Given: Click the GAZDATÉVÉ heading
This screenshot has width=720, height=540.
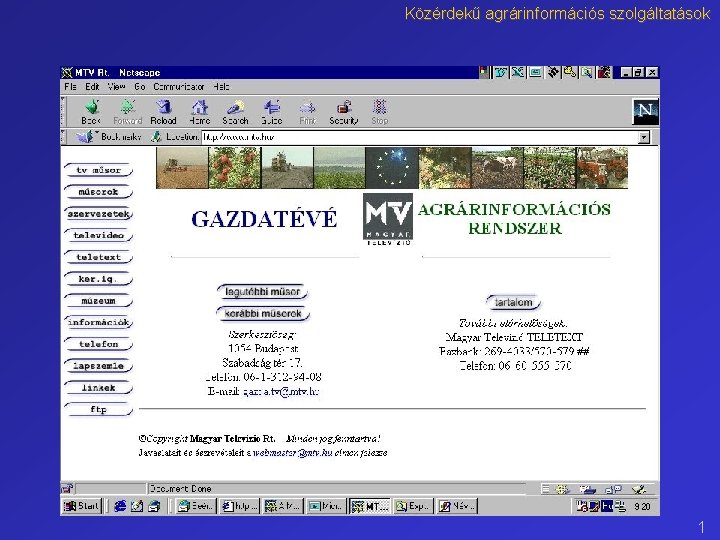Looking at the screenshot, I should point(264,219).
